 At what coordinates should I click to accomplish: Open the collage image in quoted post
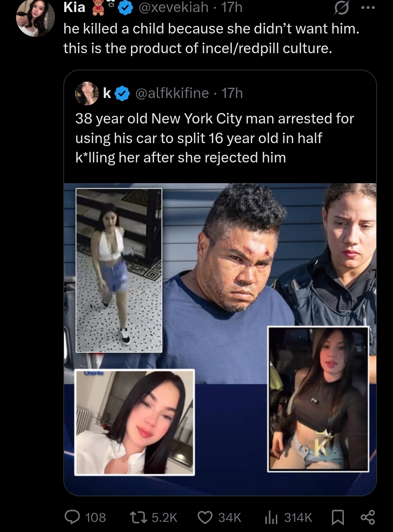(220, 339)
